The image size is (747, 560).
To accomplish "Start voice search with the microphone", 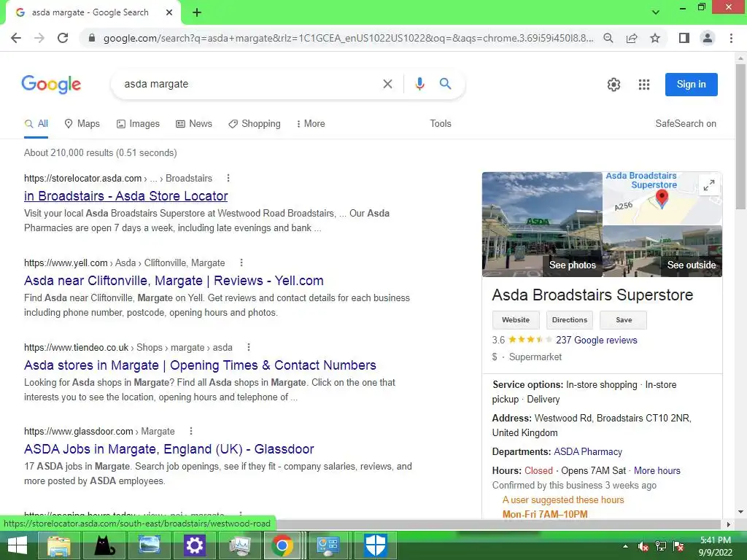I will (419, 84).
